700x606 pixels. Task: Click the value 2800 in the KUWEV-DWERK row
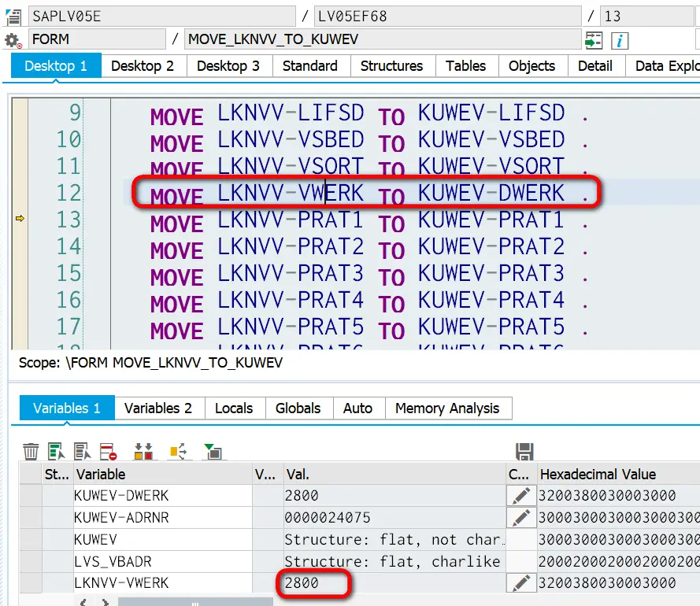(302, 495)
